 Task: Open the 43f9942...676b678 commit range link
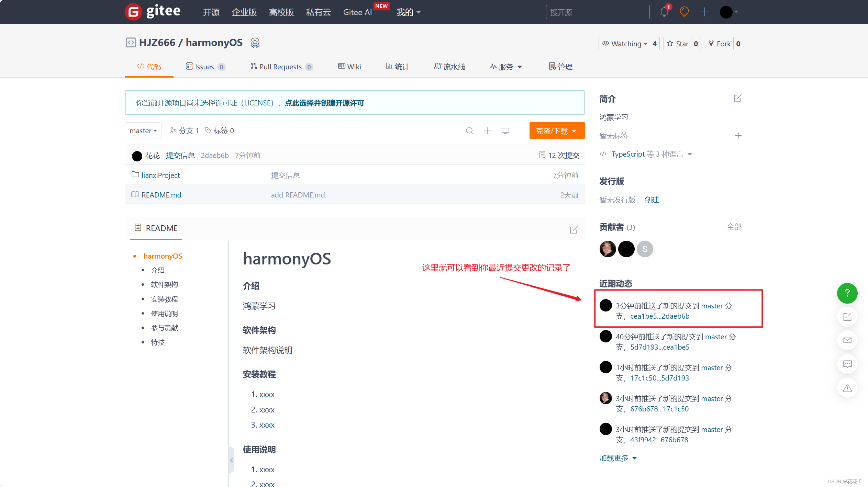pos(659,440)
